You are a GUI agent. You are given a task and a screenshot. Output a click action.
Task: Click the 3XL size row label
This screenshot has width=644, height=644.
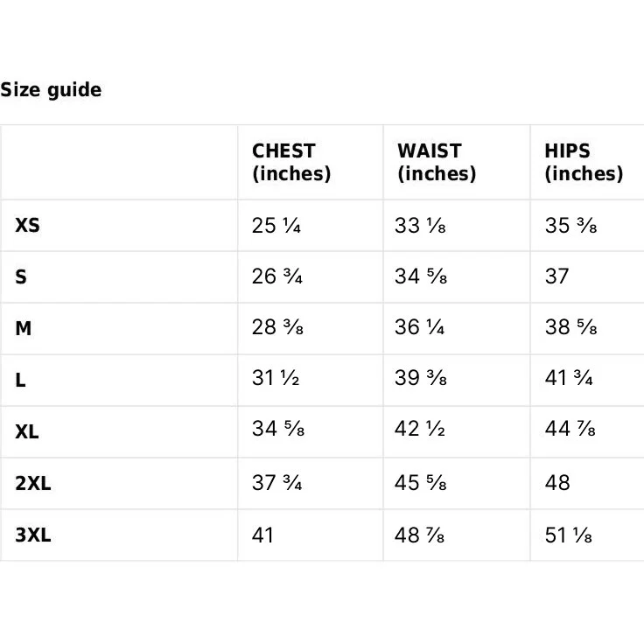coord(33,535)
